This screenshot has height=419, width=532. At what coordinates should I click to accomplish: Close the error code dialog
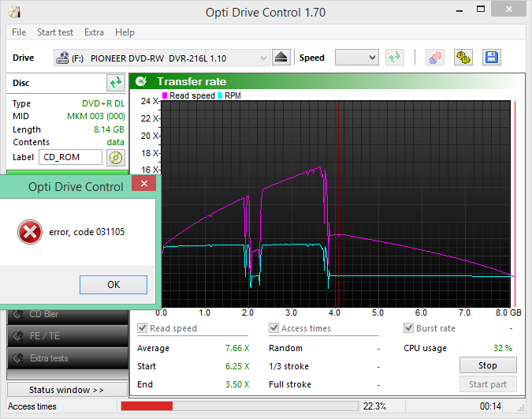pyautogui.click(x=144, y=184)
